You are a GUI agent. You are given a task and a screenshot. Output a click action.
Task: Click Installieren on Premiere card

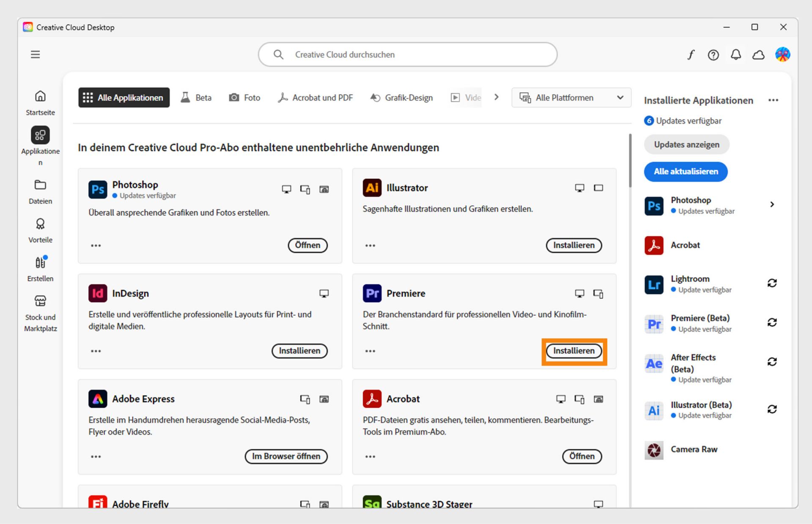pos(574,351)
